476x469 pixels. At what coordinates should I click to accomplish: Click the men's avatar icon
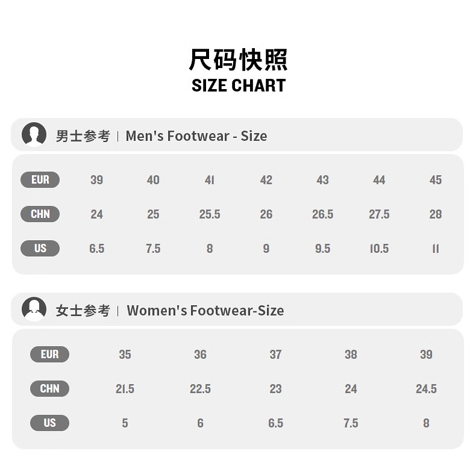[x=34, y=135]
